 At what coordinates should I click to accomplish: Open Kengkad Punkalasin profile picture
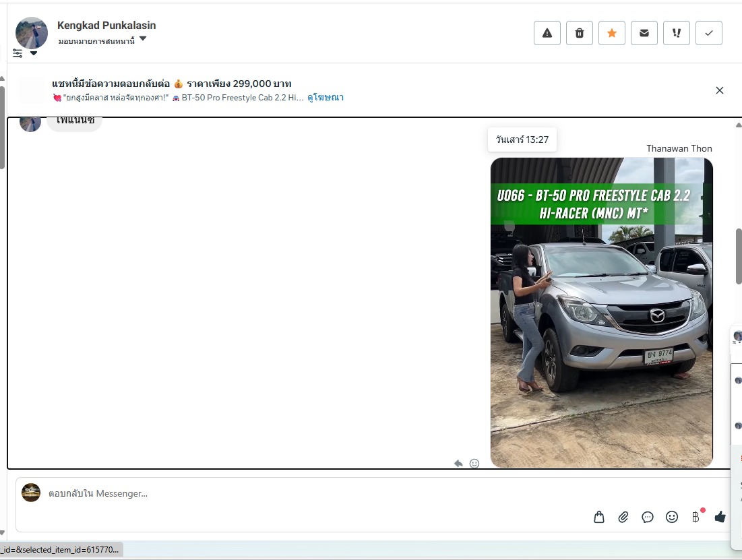click(x=32, y=32)
